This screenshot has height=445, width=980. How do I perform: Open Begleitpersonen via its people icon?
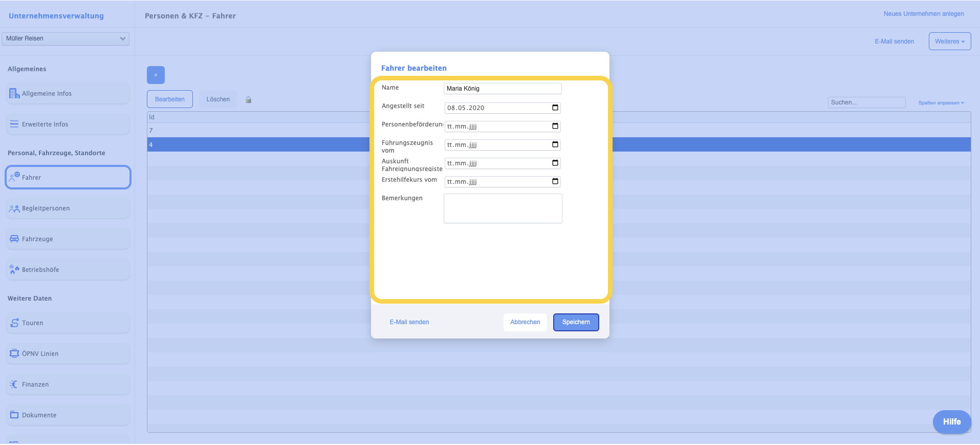click(14, 208)
